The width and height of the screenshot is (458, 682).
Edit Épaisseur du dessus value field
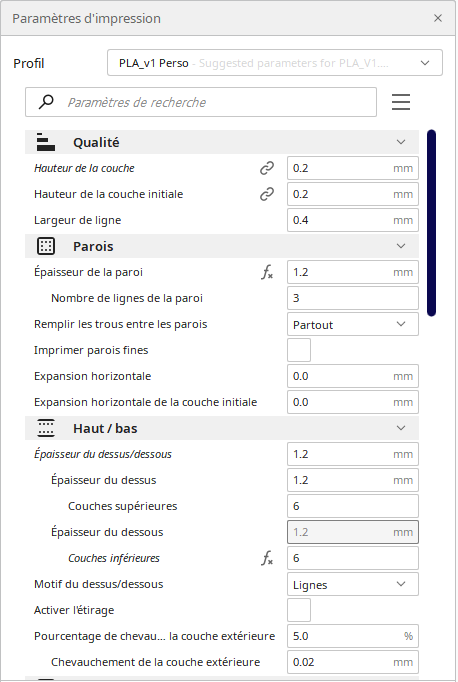(353, 480)
